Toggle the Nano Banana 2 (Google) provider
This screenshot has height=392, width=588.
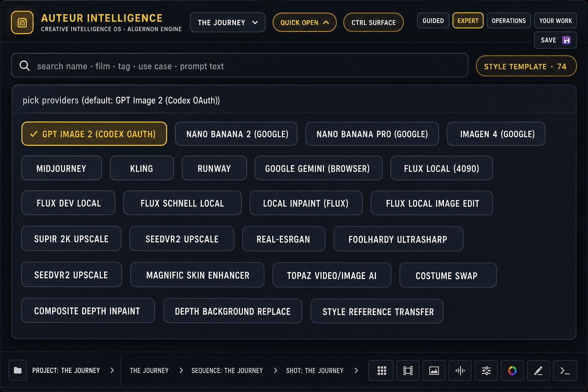236,134
